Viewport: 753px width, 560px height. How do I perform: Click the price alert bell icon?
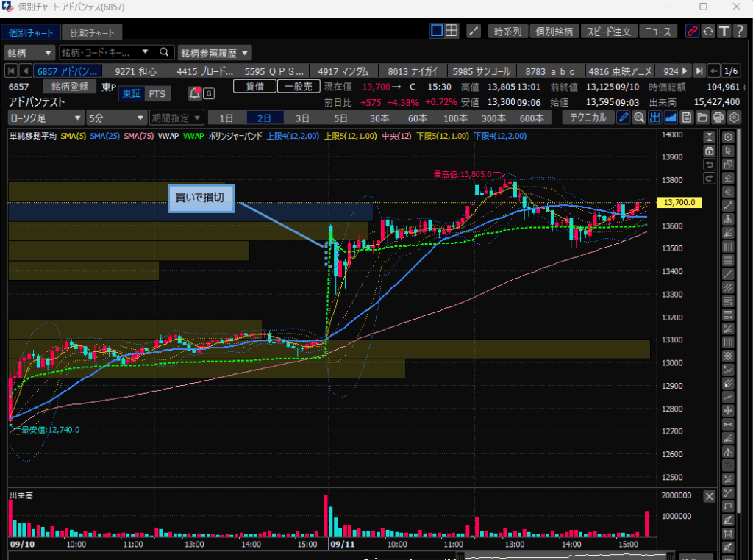(195, 93)
